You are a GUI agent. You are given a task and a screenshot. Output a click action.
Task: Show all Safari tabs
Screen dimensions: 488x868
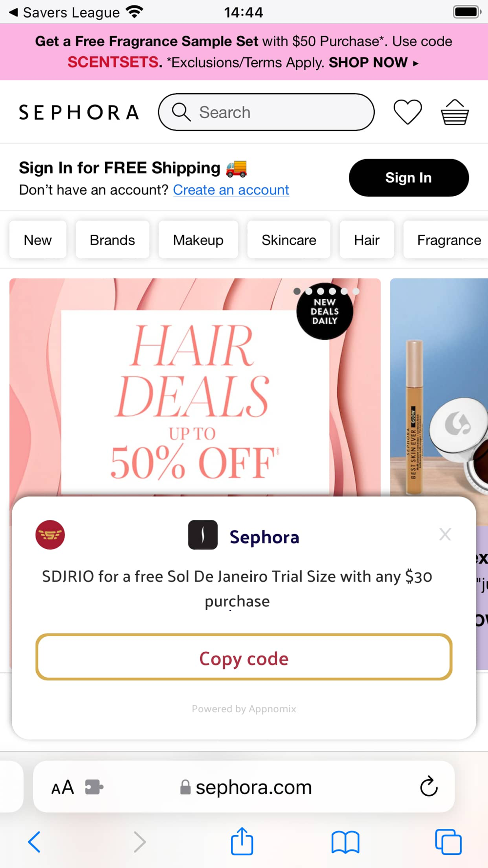[x=448, y=842]
